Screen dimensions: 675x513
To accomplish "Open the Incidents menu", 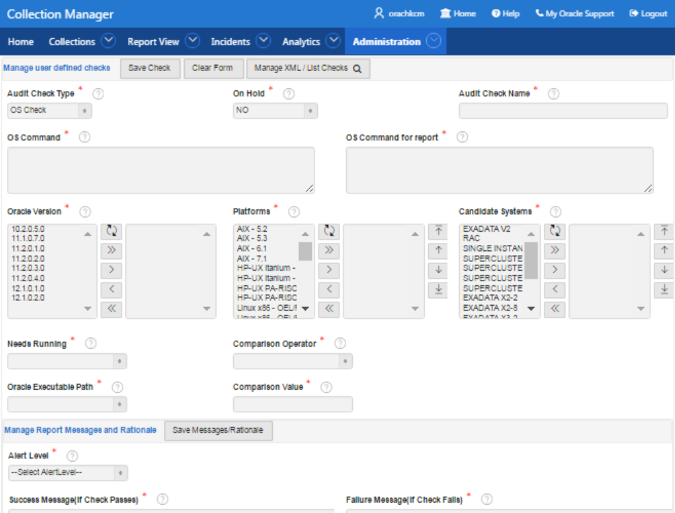I will [230, 42].
